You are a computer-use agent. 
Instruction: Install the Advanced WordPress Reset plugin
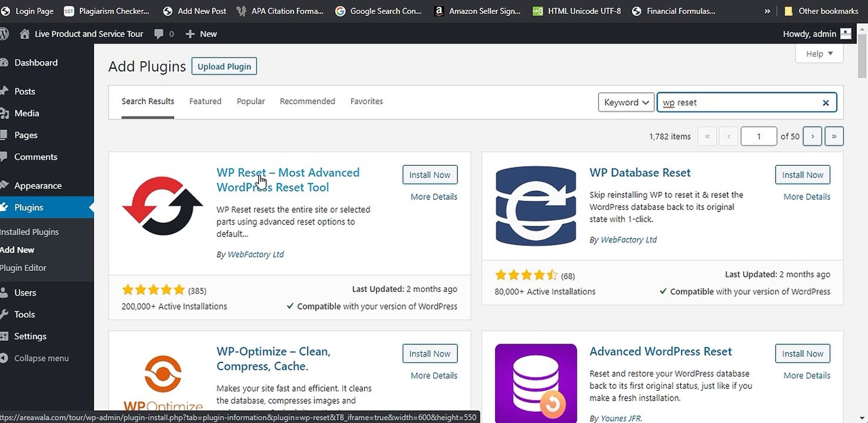pos(803,354)
